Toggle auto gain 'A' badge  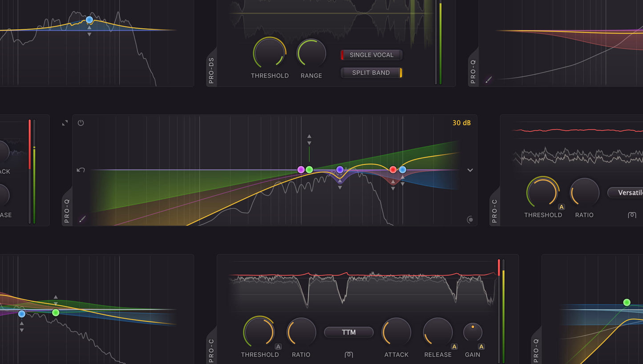(x=481, y=347)
